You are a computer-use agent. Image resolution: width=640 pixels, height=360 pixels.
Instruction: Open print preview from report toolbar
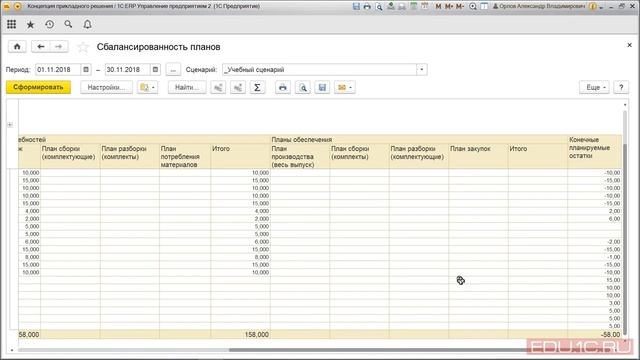pos(303,87)
